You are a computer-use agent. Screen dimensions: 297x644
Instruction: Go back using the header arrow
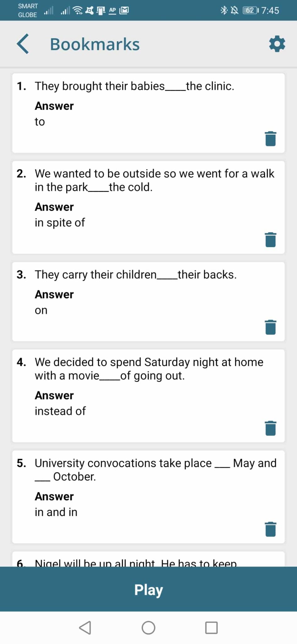(23, 44)
